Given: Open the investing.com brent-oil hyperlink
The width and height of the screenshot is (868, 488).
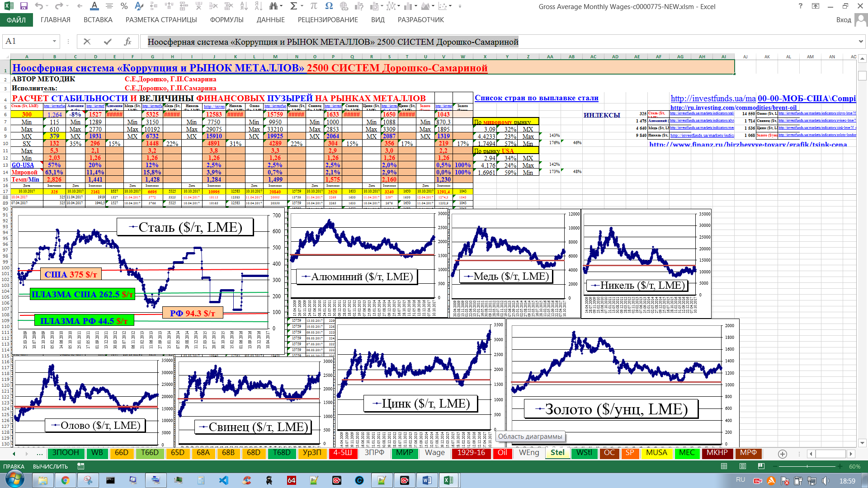Looking at the screenshot, I should (x=733, y=108).
